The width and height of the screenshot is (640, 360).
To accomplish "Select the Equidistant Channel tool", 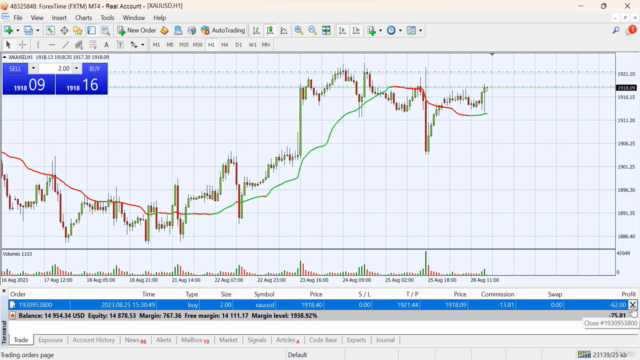I will pos(79,44).
